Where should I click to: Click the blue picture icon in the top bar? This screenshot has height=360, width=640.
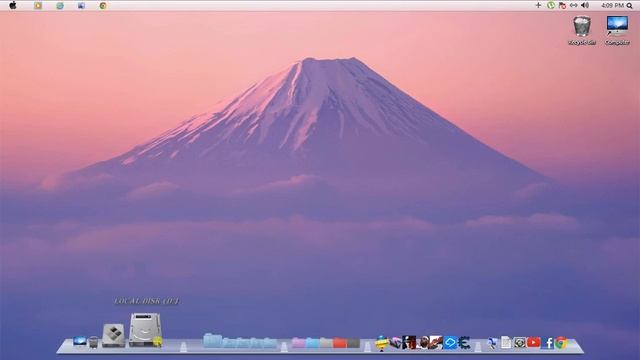pyautogui.click(x=81, y=6)
